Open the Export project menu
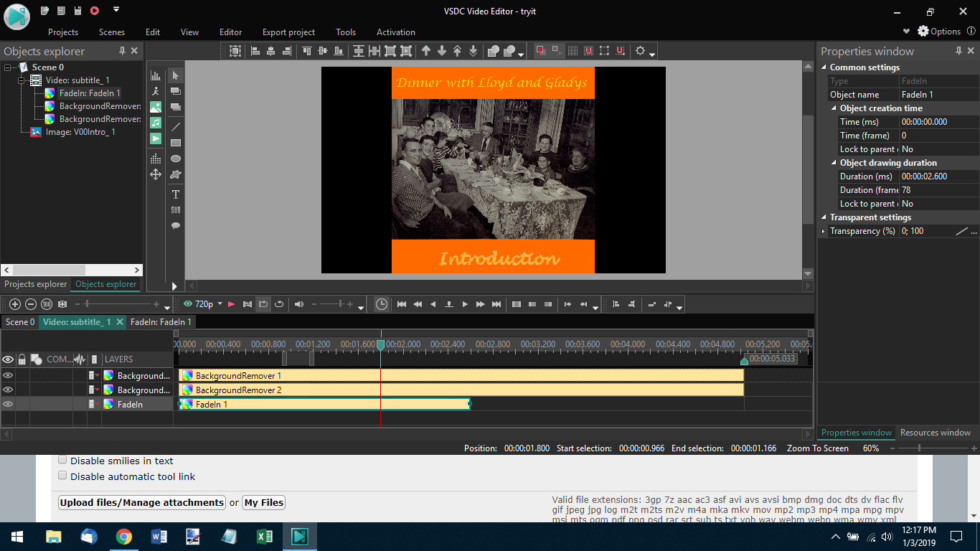Viewport: 980px width, 551px height. coord(288,32)
